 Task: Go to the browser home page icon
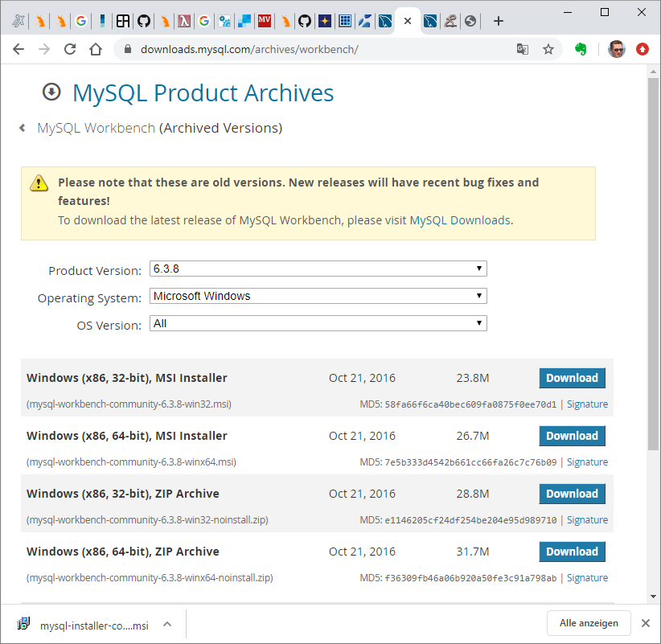pos(96,49)
